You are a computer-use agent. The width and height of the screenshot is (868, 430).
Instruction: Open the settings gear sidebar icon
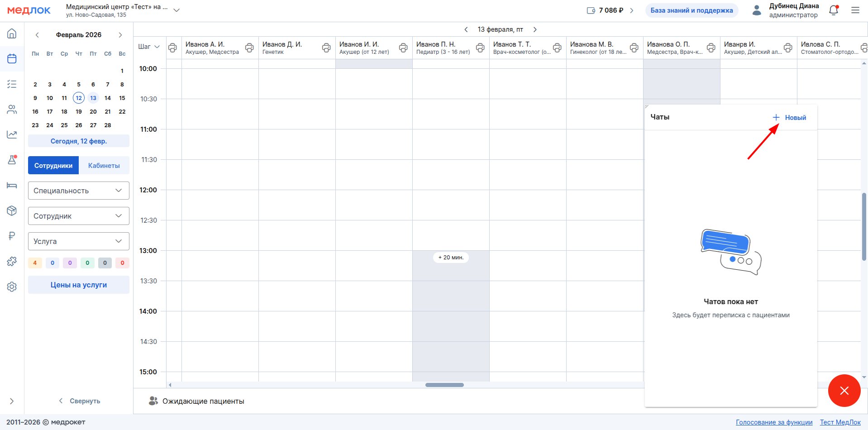pos(12,287)
